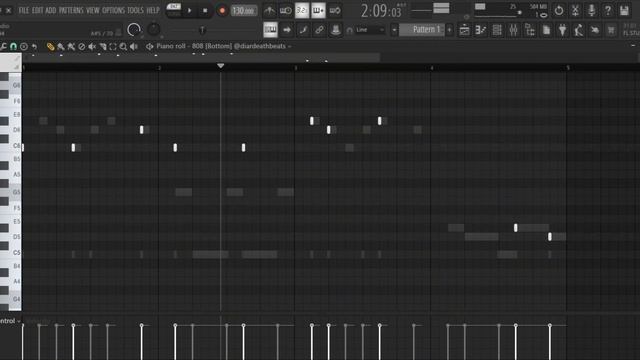The width and height of the screenshot is (640, 360).
Task: Open the project info page icon
Action: (546, 30)
